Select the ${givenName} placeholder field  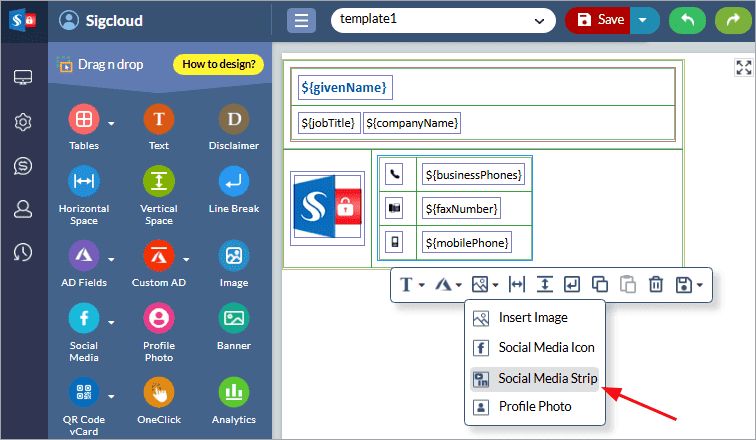coord(343,87)
